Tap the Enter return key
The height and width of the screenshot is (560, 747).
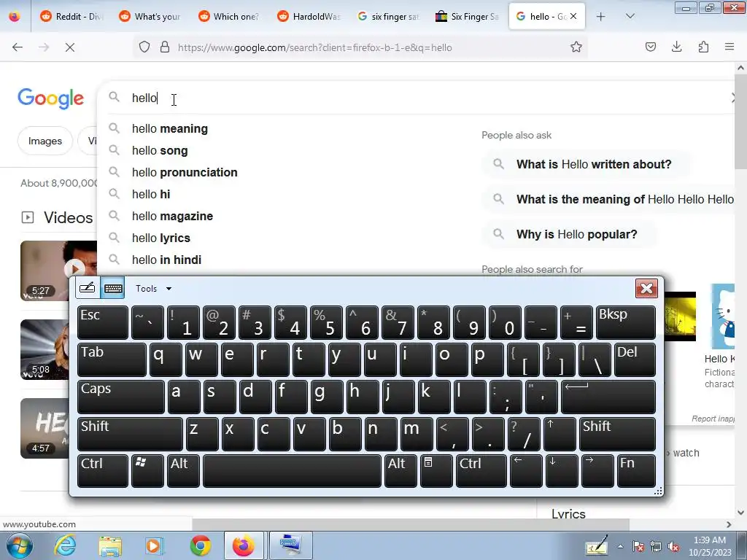[x=608, y=397]
